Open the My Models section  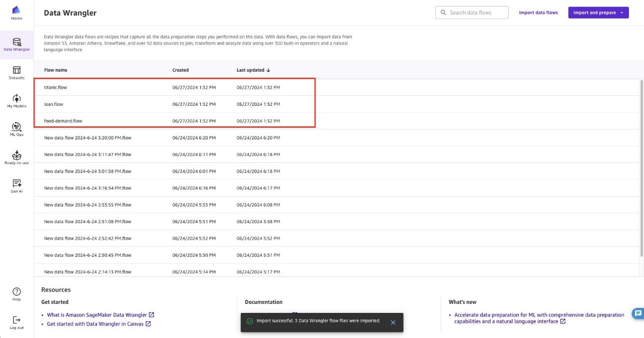17,101
